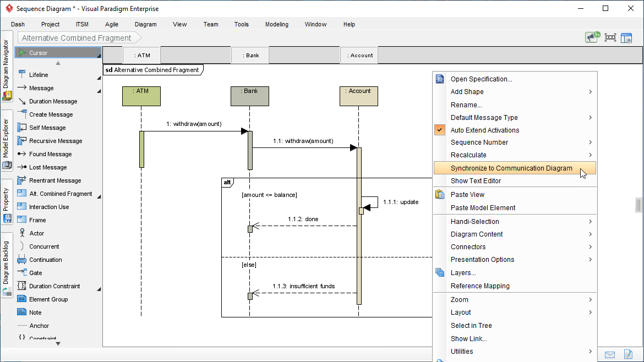Expand the Zoom submenu
644x362 pixels.
click(515, 300)
